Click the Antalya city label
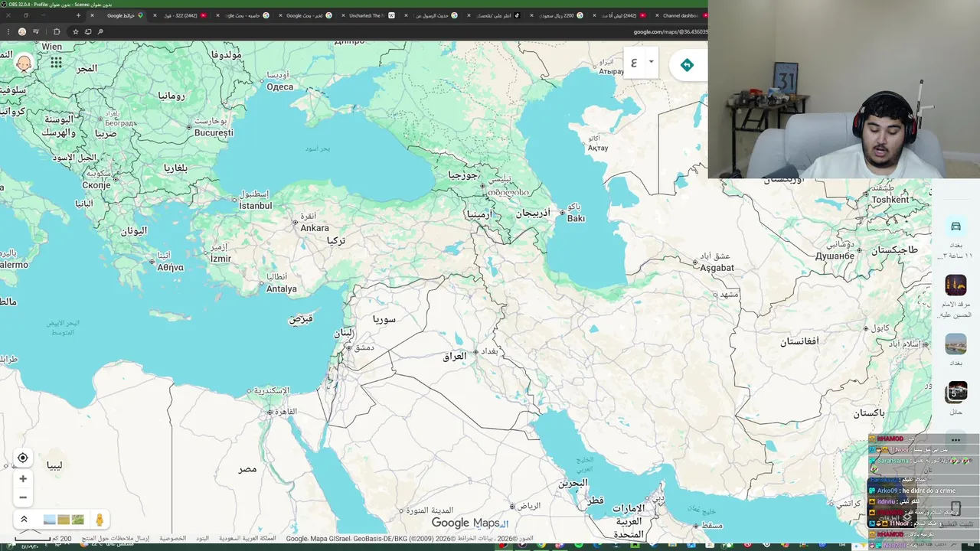Image resolution: width=980 pixels, height=551 pixels. click(x=281, y=289)
